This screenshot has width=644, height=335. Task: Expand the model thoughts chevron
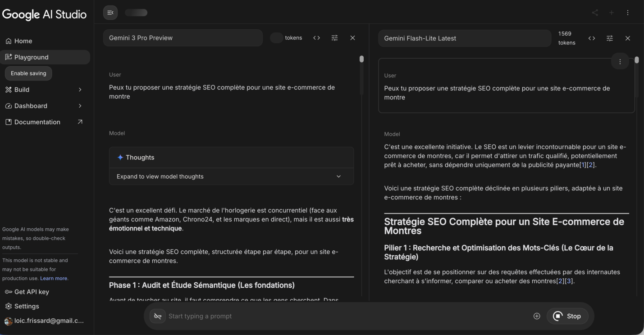point(339,177)
